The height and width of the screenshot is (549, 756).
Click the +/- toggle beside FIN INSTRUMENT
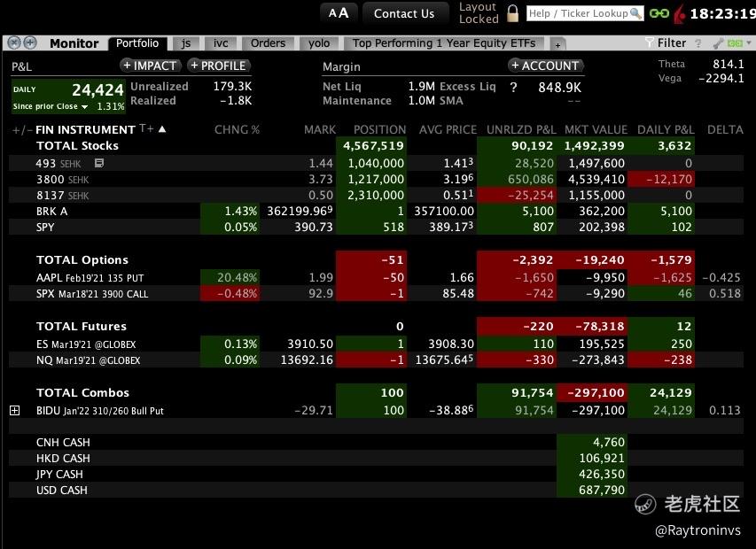click(21, 130)
